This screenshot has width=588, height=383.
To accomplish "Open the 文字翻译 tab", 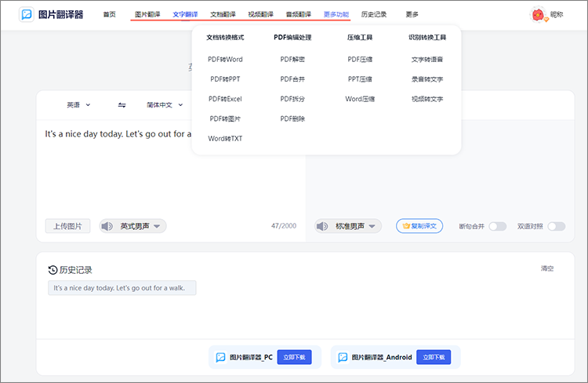I will pyautogui.click(x=185, y=15).
